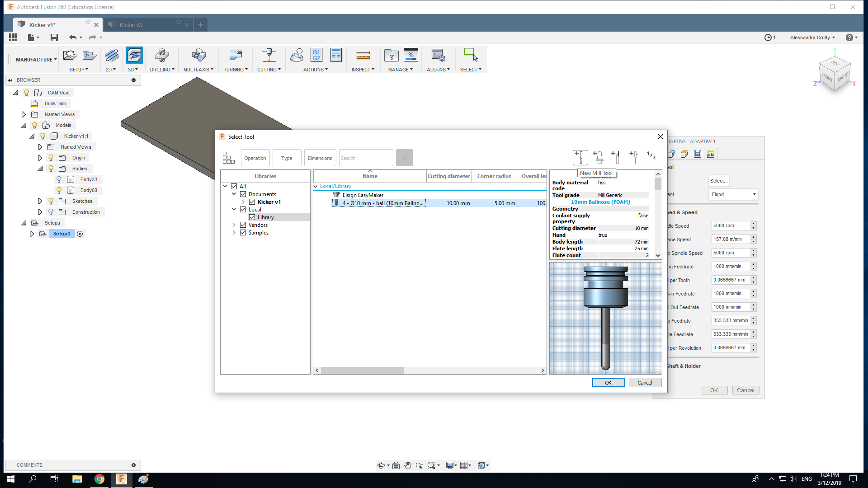The width and height of the screenshot is (868, 488).
Task: Toggle the library tree view icon
Action: (228, 158)
